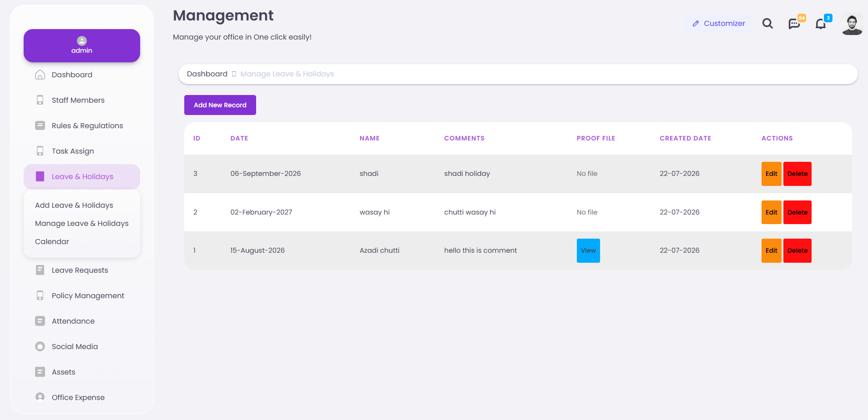Click the user avatar photo

point(852,24)
